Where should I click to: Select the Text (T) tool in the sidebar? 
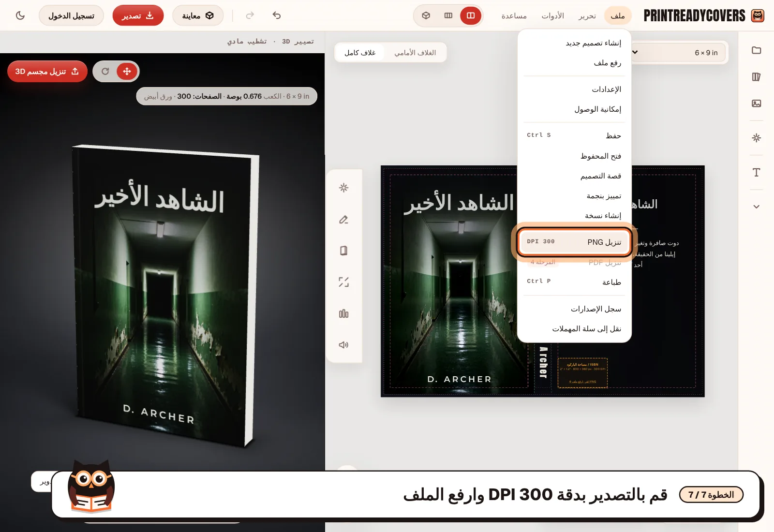click(757, 173)
